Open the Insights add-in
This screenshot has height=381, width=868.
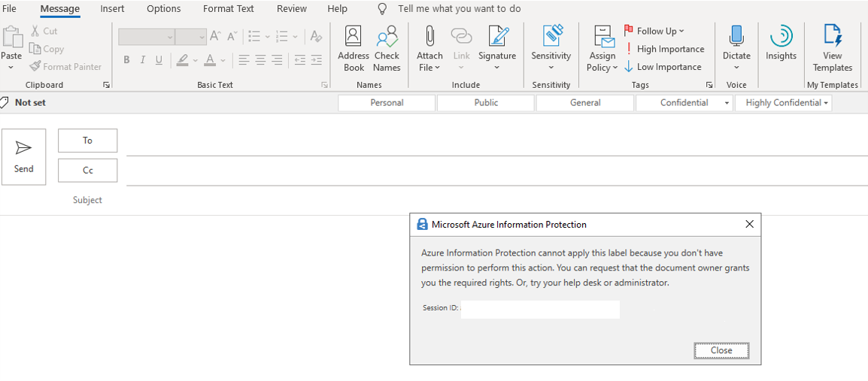(x=781, y=43)
